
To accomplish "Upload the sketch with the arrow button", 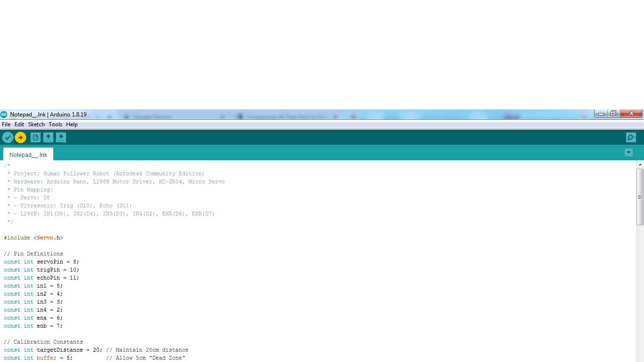I will pyautogui.click(x=20, y=137).
